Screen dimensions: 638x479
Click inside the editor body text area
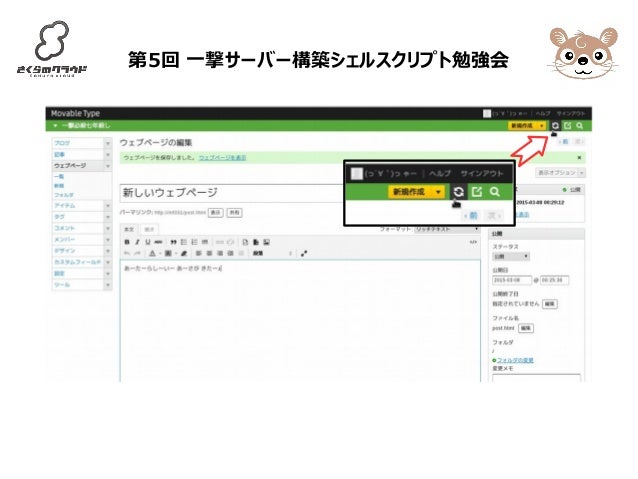[x=300, y=321]
